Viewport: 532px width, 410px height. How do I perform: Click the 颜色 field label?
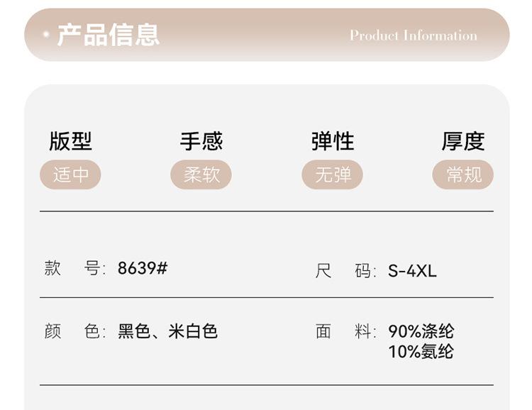tap(74, 331)
